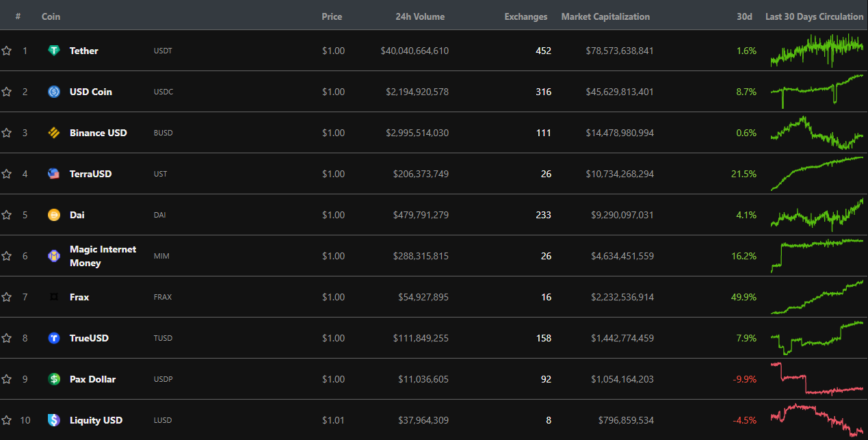
Task: Click the Frax 30-day circulation chart
Action: click(x=817, y=297)
